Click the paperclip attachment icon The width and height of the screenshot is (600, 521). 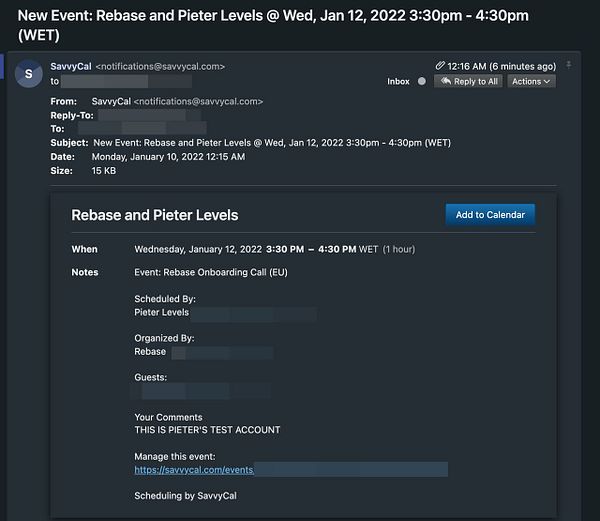440,66
